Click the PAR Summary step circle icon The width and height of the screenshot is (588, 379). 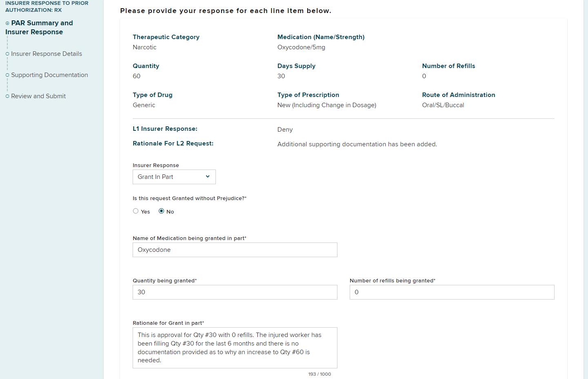point(7,23)
